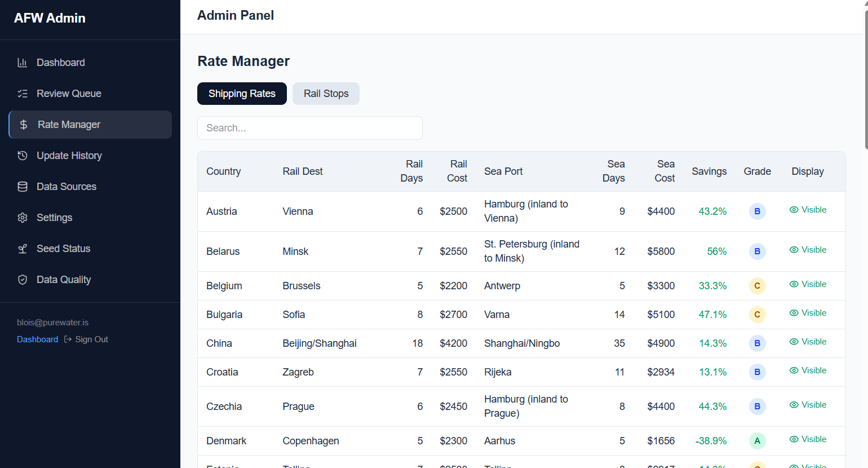Click the Grade B badge for China
This screenshot has width=868, height=468.
[757, 343]
